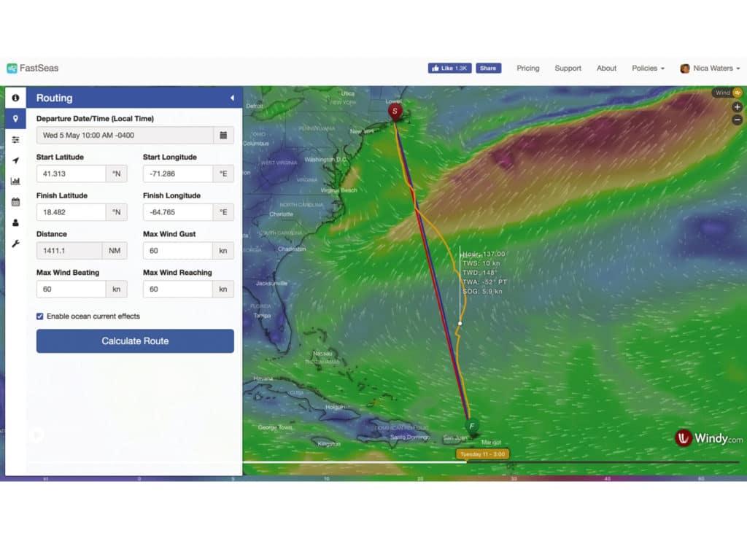Select the routing location pin icon
747x560 pixels.
click(x=16, y=118)
